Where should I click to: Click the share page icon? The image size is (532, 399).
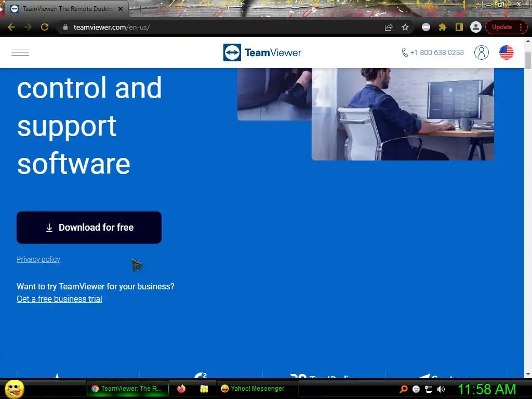(389, 27)
